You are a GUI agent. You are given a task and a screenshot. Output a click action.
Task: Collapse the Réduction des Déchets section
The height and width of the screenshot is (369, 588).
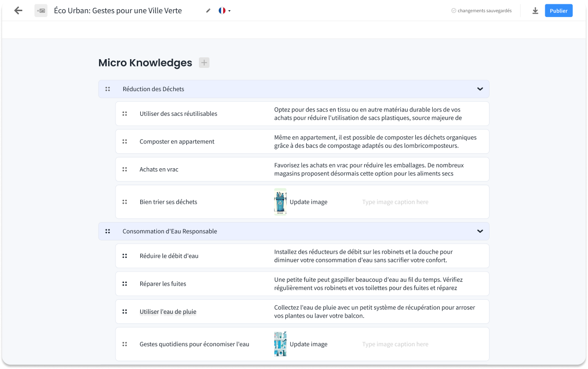pyautogui.click(x=480, y=89)
